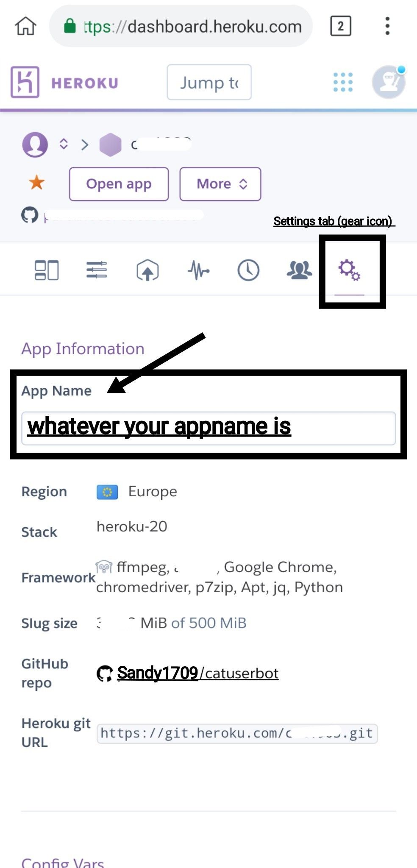Viewport: 417px width, 868px height.
Task: Toggle the orange favorite star
Action: pos(36,183)
